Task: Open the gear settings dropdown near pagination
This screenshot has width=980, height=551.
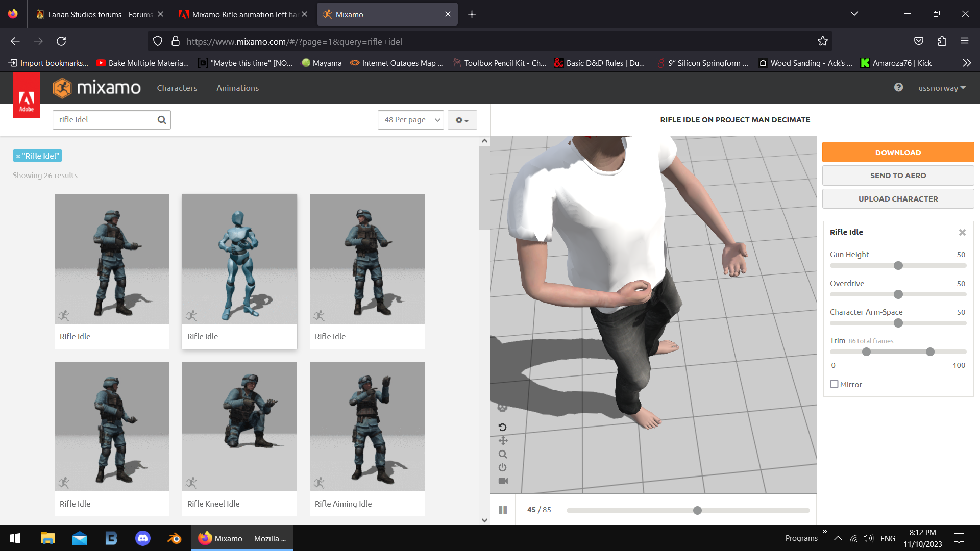Action: coord(462,120)
